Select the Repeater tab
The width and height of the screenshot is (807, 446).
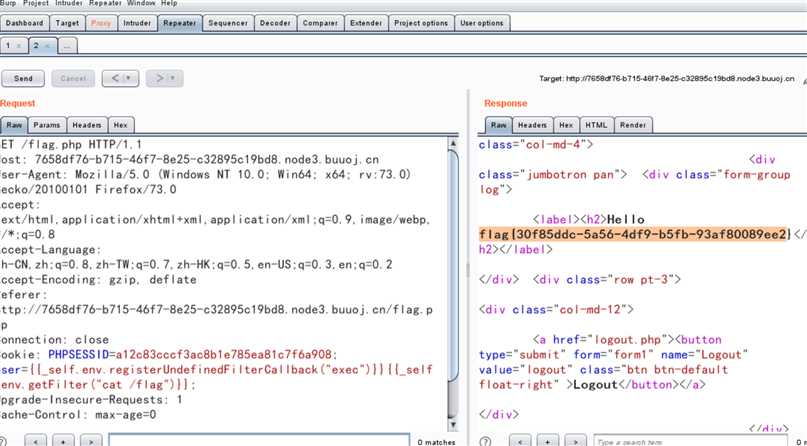click(180, 23)
